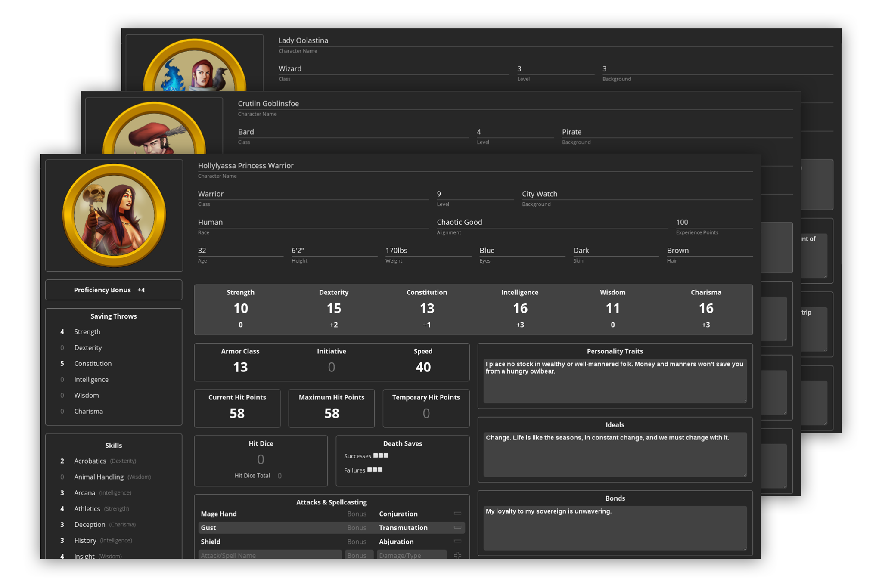This screenshot has height=588, width=882.
Task: Edit the Experience Points value 100
Action: (x=714, y=222)
